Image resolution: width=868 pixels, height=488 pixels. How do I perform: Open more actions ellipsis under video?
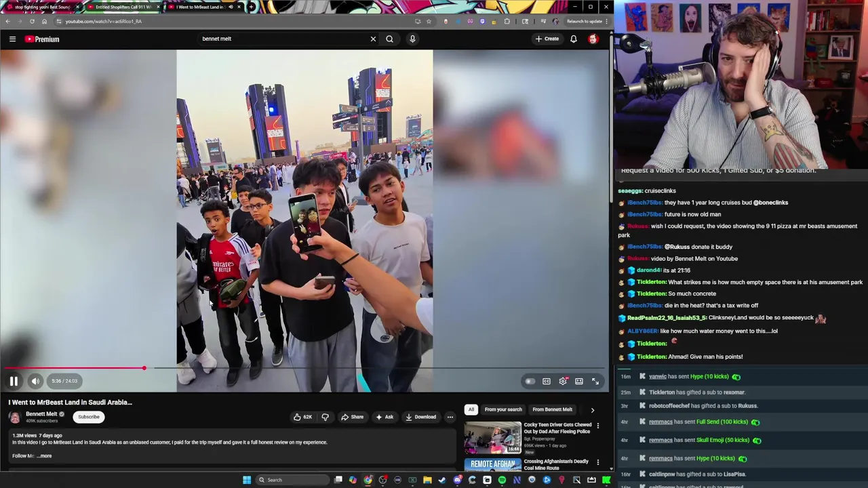(x=450, y=417)
